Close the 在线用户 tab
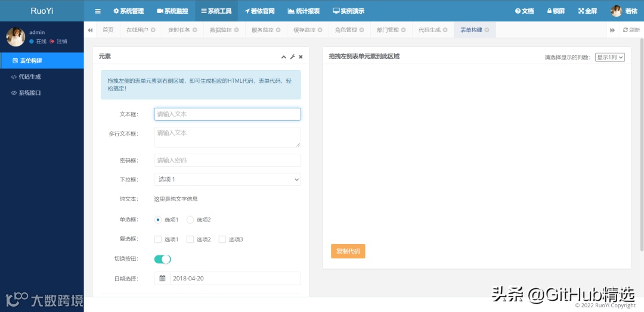Image resolution: width=644 pixels, height=312 pixels. [x=153, y=30]
